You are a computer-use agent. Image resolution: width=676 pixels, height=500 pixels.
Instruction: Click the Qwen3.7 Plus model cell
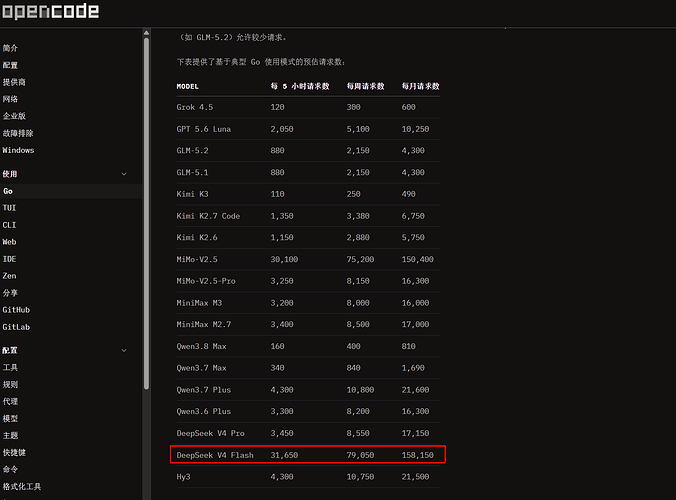pyautogui.click(x=203, y=390)
